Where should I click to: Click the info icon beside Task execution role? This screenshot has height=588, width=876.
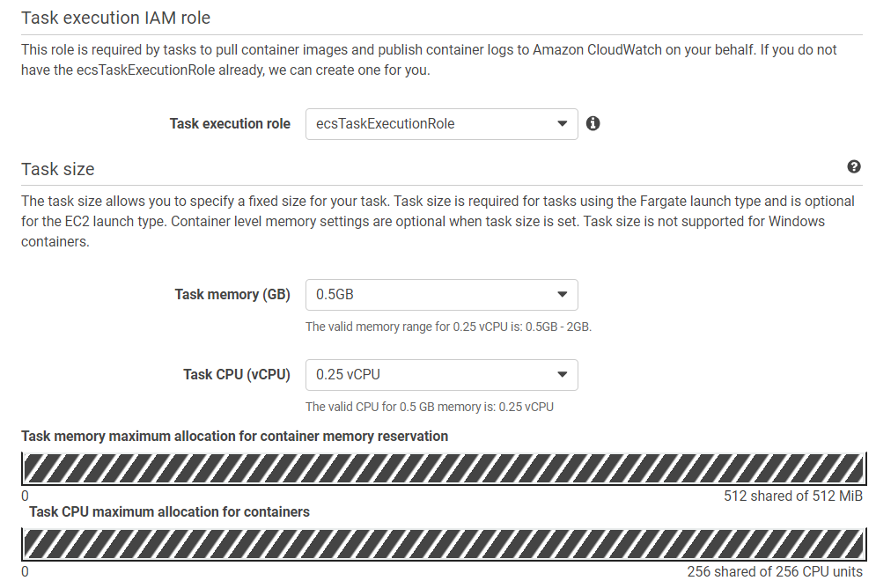pos(593,124)
